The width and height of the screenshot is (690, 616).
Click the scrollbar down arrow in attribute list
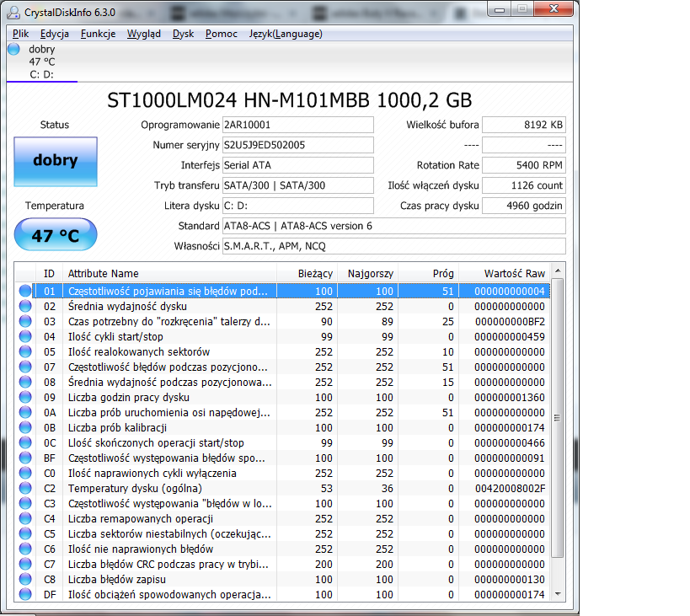pos(558,594)
